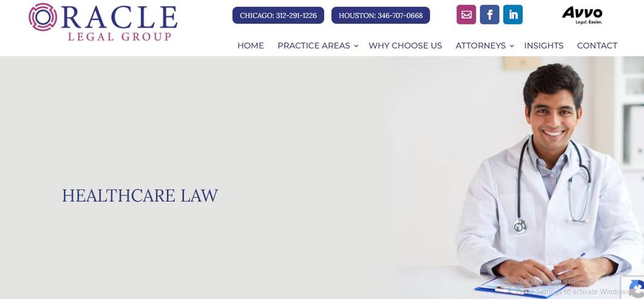This screenshot has height=299, width=644.
Task: Click the Healthcare Law heading
Action: [140, 195]
